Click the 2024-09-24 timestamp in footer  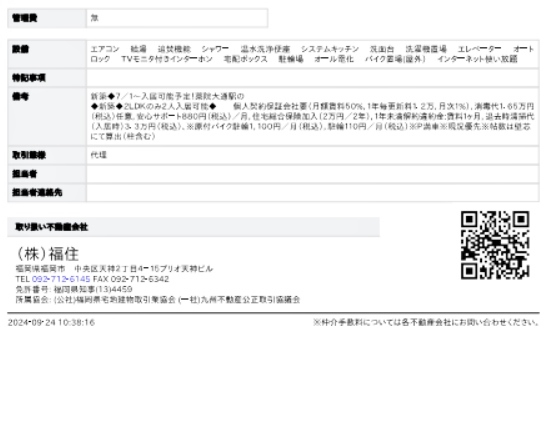coord(51,322)
